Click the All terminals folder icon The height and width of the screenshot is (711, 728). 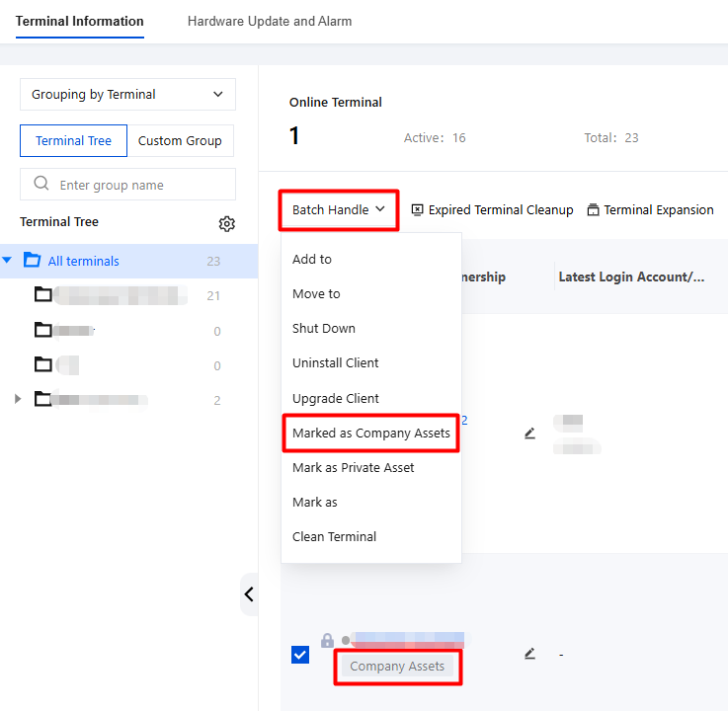[32, 260]
